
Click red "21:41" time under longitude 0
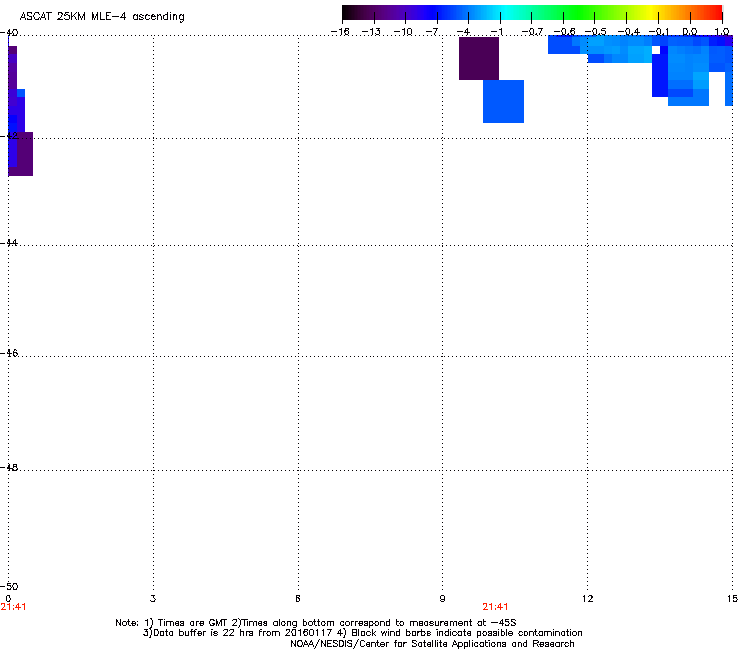tap(13, 607)
